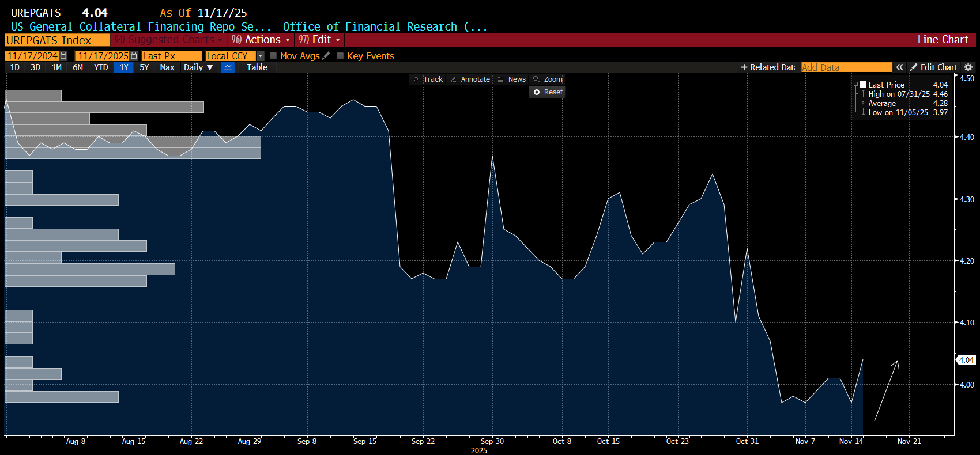Open the Local CCY currency dropdown

click(260, 56)
